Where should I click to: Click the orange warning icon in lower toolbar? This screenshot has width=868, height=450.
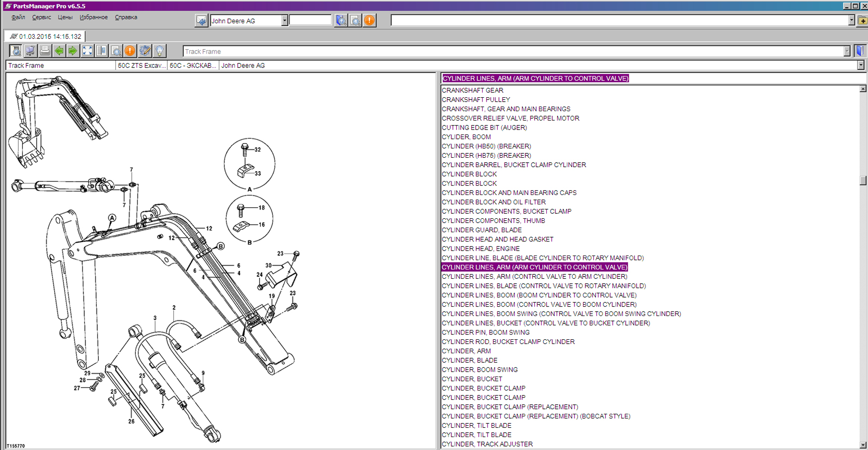point(130,51)
